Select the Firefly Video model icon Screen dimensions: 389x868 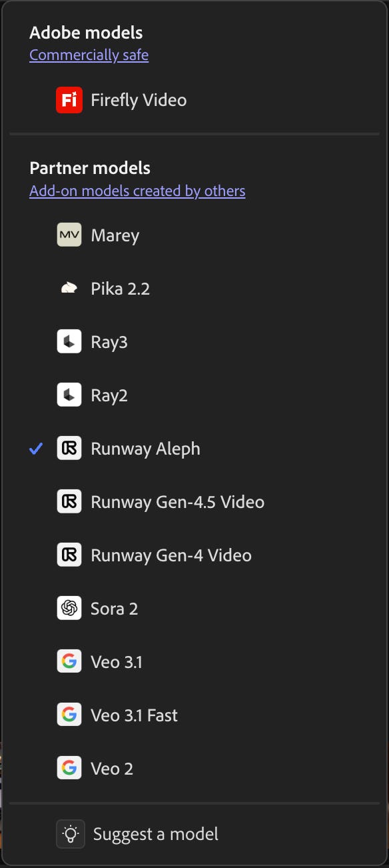tap(69, 100)
